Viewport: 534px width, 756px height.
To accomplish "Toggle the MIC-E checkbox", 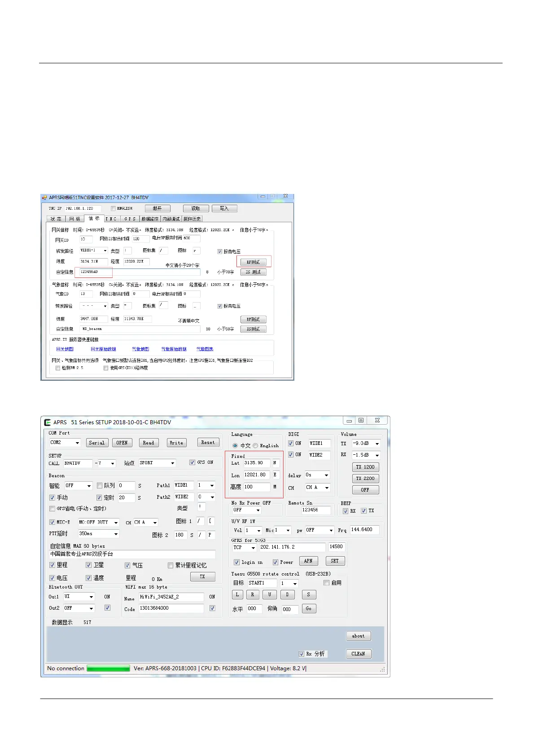I will (52, 522).
